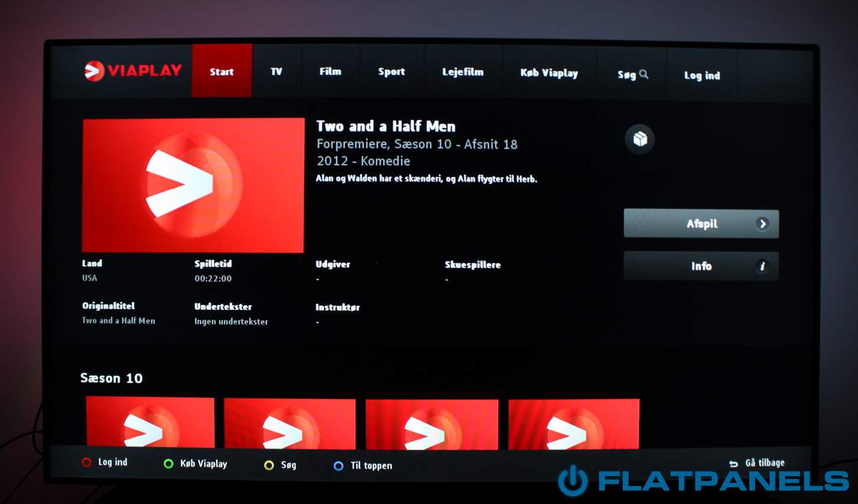Click the box package icon above Afspil

click(x=640, y=139)
